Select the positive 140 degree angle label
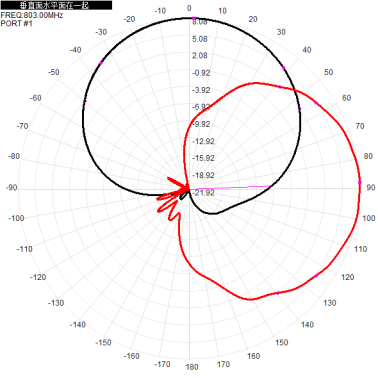Viewport: 378px width, 378px height. (307, 325)
